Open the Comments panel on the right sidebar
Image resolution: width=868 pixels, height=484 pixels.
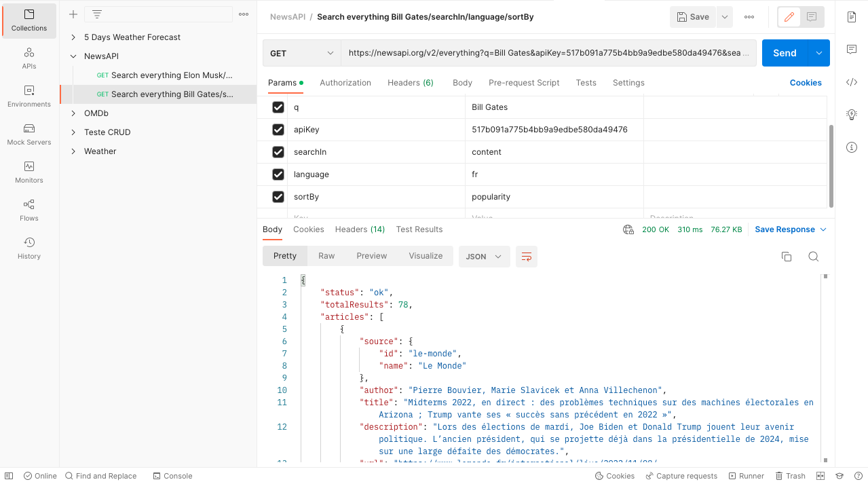(851, 49)
